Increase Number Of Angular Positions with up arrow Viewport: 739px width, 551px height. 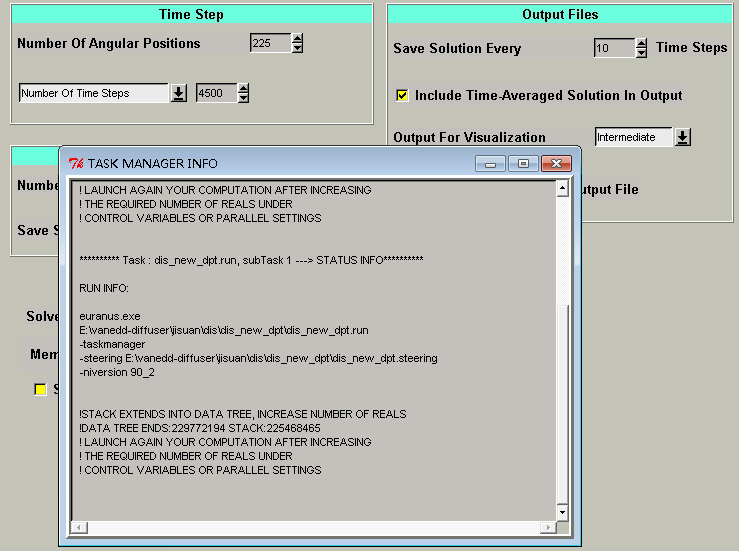click(297, 39)
